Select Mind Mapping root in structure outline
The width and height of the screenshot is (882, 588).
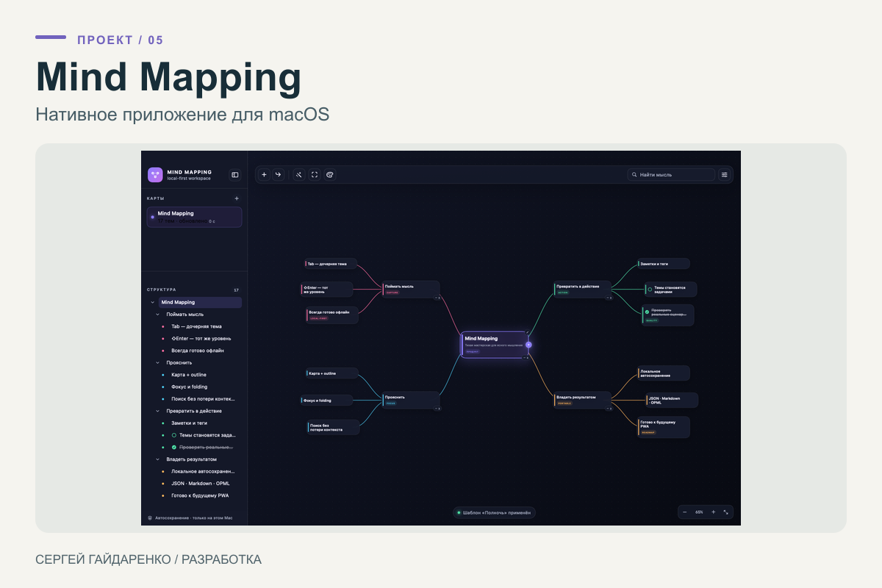(x=200, y=302)
